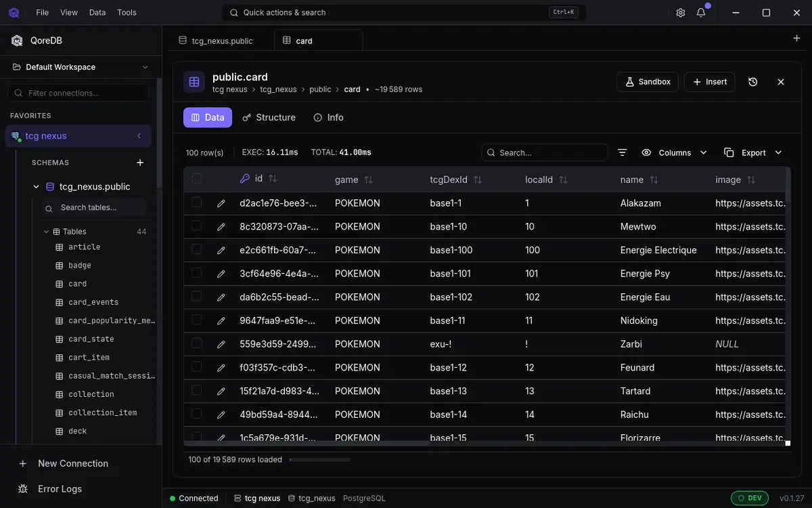Click the table icon next to public.card title

[194, 82]
